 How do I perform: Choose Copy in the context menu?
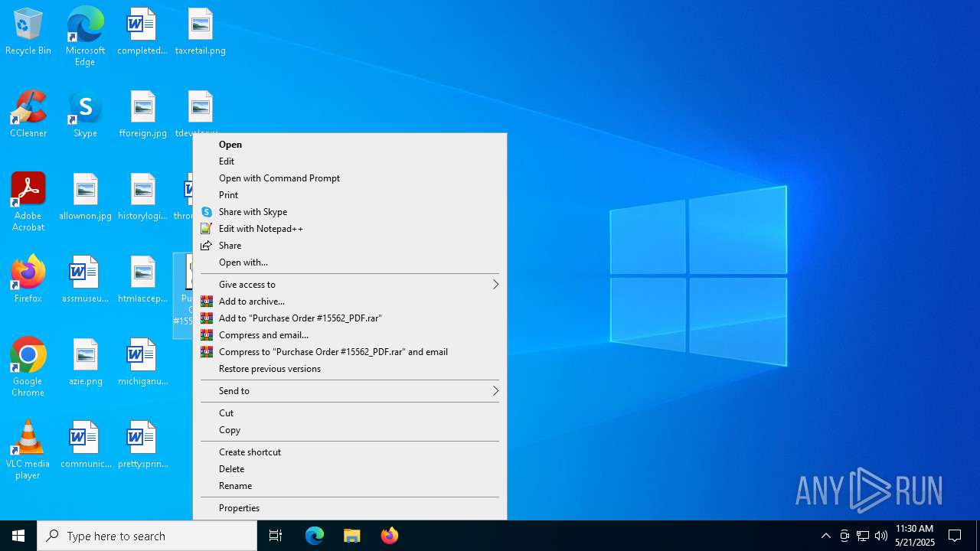click(350, 430)
